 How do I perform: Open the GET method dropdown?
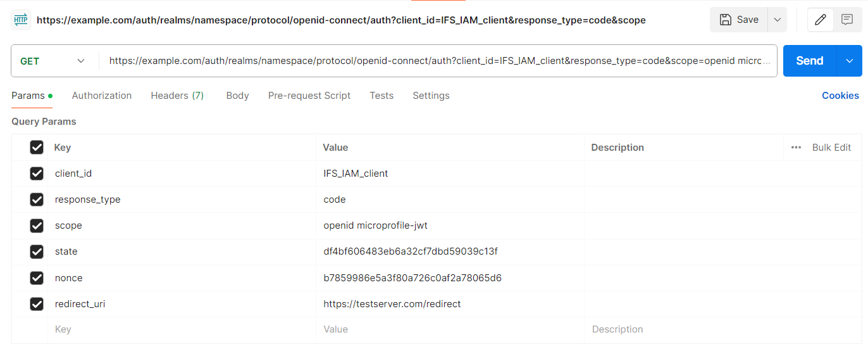click(x=53, y=61)
